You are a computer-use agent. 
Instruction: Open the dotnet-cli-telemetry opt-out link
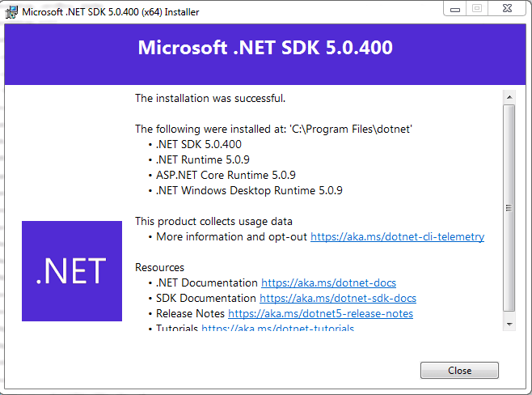point(397,236)
